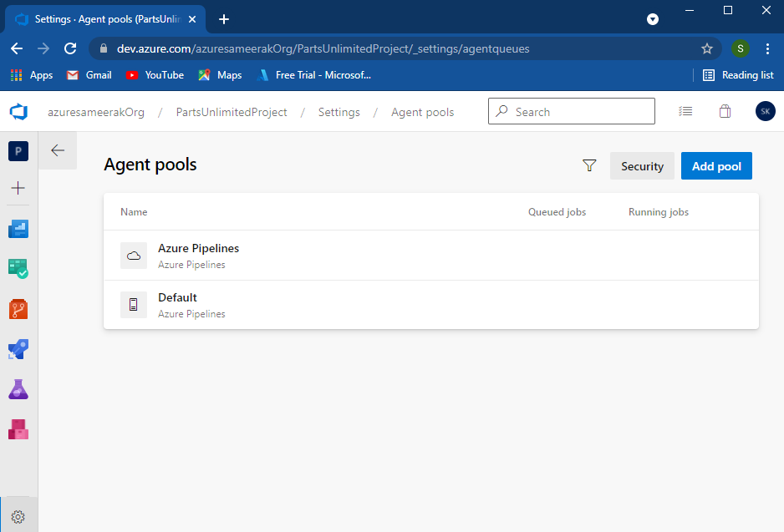Click inside the Search box
The image size is (784, 532).
[x=571, y=111]
